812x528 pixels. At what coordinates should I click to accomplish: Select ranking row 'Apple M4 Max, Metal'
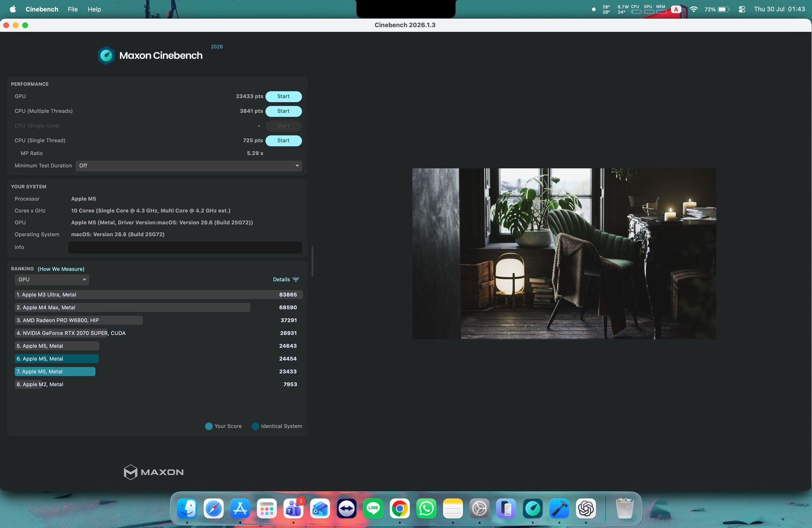[x=159, y=307]
